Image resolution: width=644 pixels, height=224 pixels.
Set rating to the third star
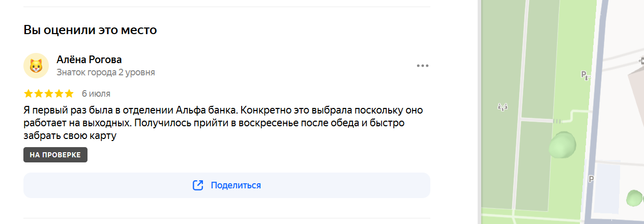[49, 94]
